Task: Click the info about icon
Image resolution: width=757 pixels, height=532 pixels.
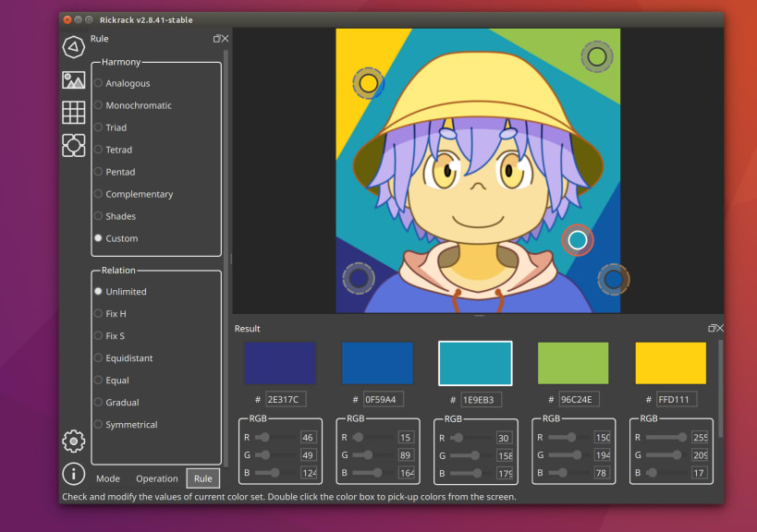Action: click(74, 474)
